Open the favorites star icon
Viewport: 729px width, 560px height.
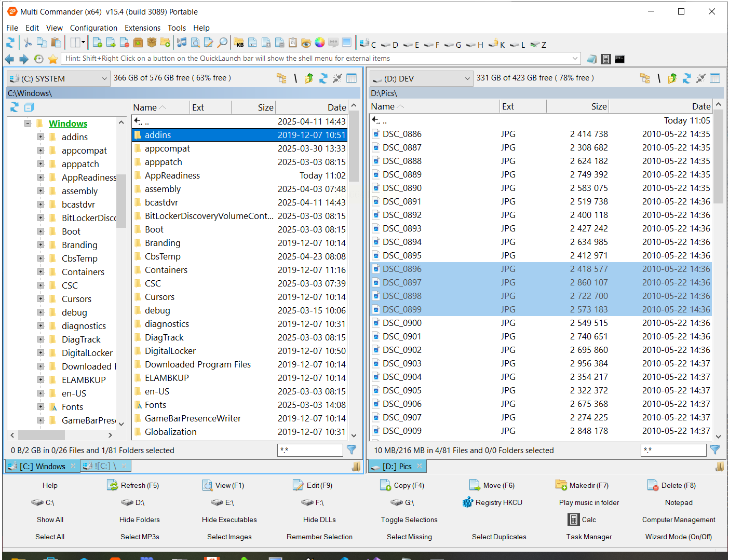coord(52,59)
